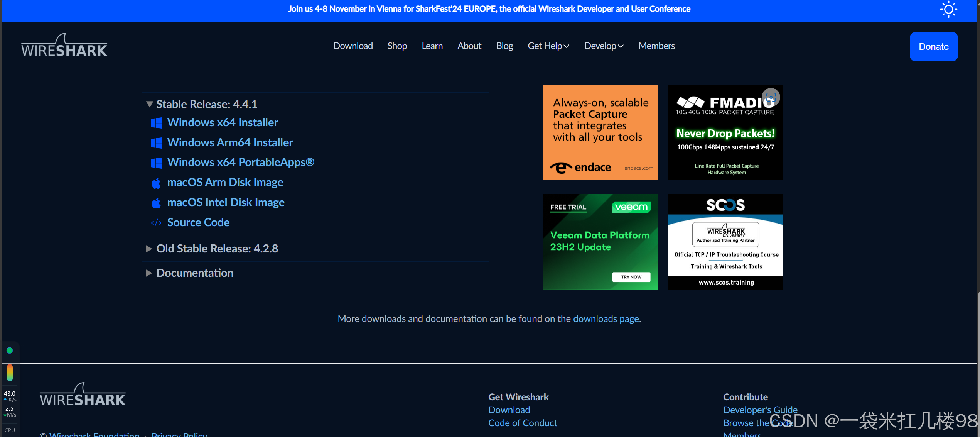Download the macOS Intel Disk Image
Image resolution: width=980 pixels, height=437 pixels.
[226, 203]
